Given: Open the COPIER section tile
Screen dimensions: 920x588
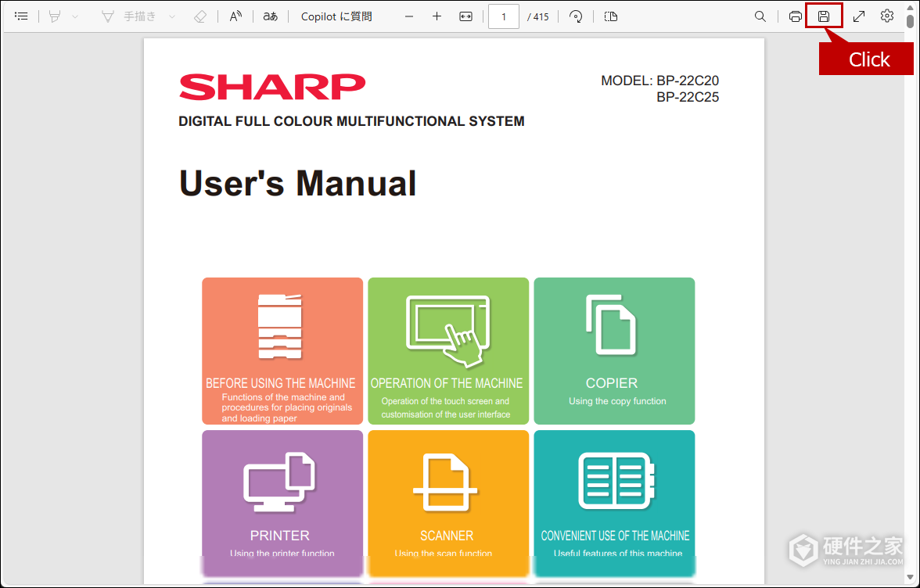Looking at the screenshot, I should click(614, 350).
